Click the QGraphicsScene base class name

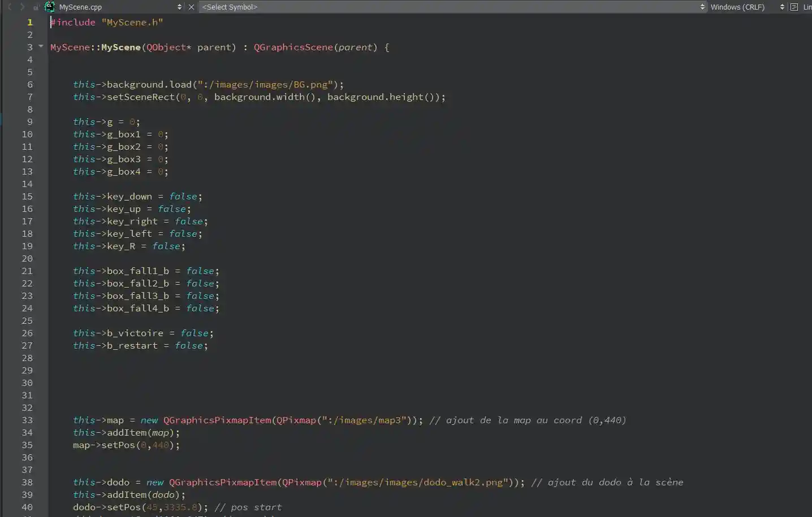coord(293,47)
